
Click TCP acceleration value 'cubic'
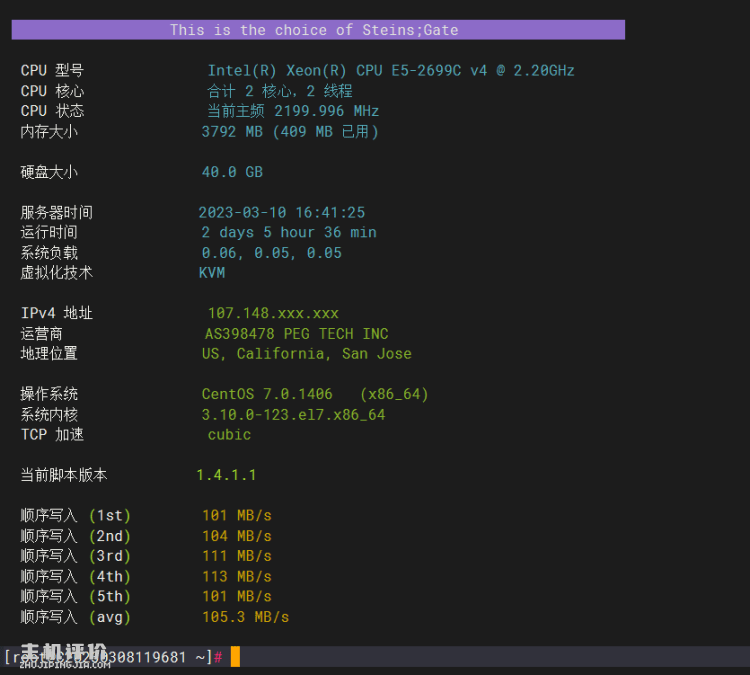point(229,435)
